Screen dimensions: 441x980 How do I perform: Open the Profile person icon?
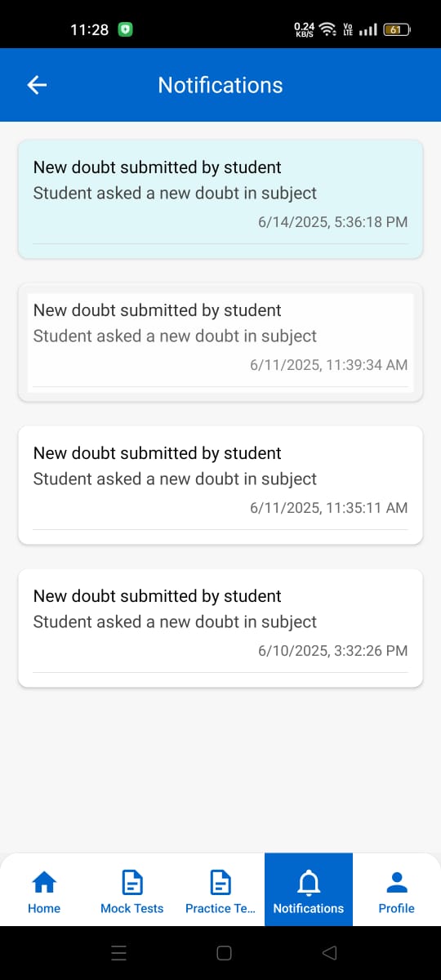397,882
